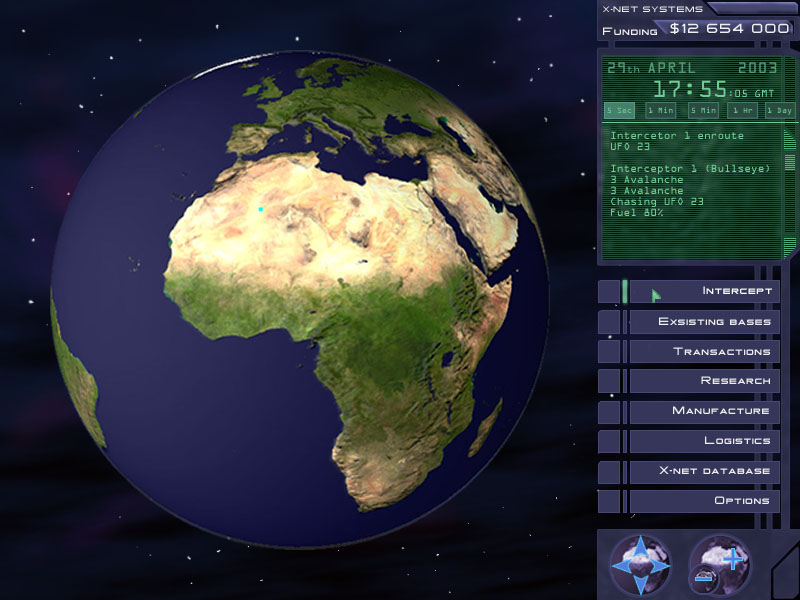This screenshot has height=600, width=800.
Task: Go to Research
Action: (705, 381)
